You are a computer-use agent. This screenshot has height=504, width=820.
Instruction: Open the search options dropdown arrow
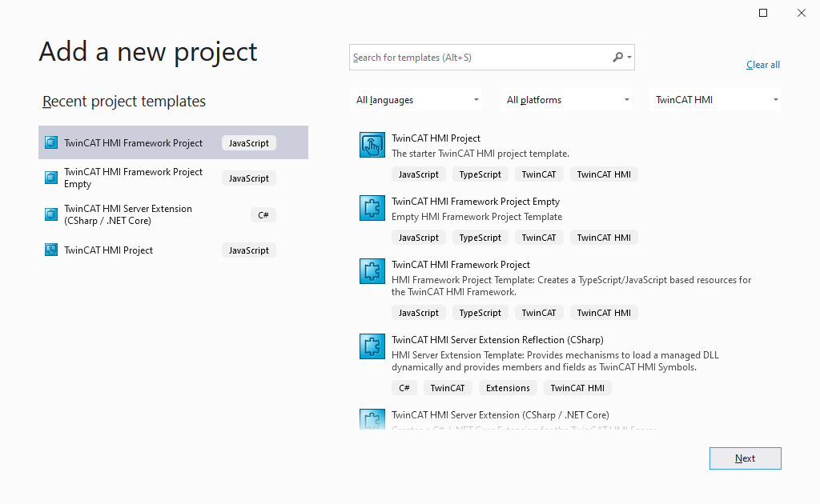(x=629, y=57)
